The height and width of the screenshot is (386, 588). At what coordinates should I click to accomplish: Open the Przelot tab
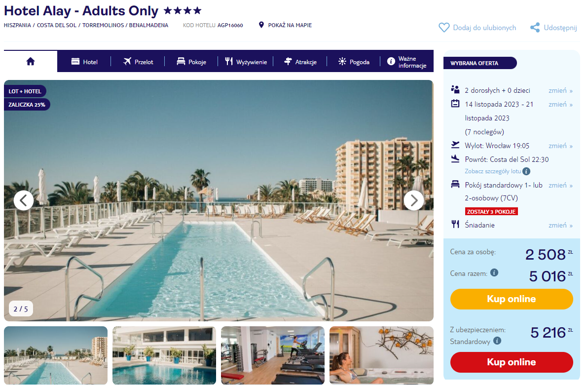138,62
